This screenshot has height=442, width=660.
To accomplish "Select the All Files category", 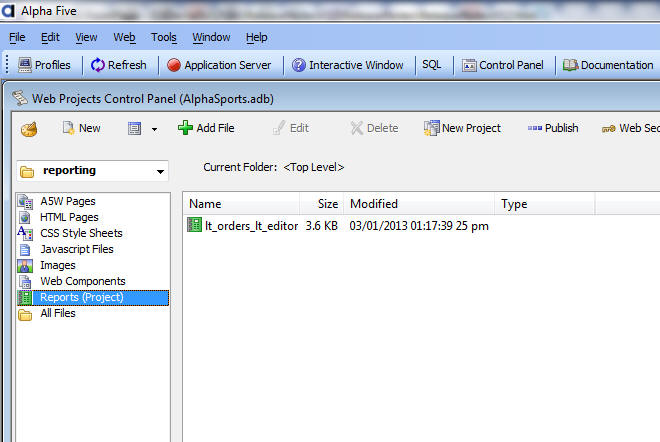I will point(58,314).
